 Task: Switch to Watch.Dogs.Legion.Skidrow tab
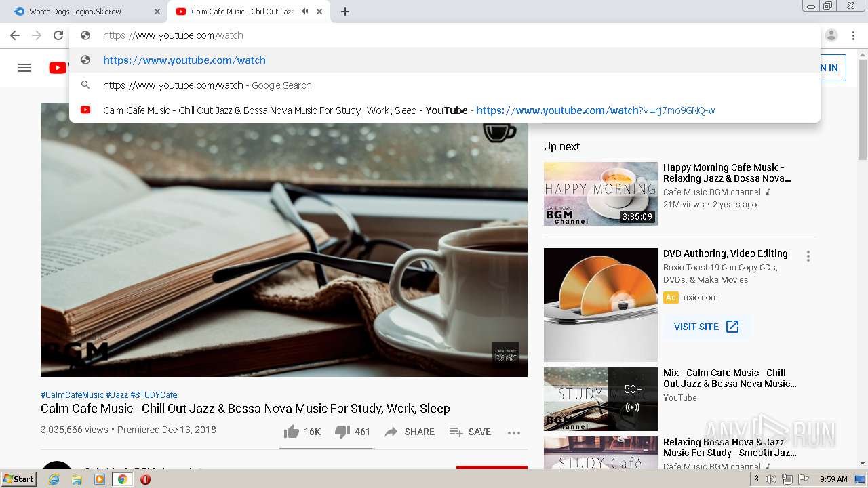84,12
